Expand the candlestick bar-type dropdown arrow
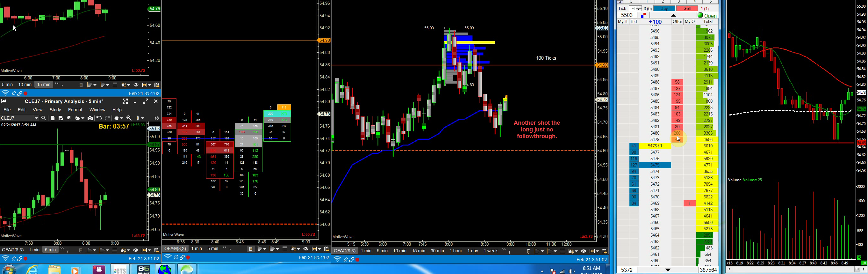The width and height of the screenshot is (868, 274). pyautogui.click(x=142, y=118)
